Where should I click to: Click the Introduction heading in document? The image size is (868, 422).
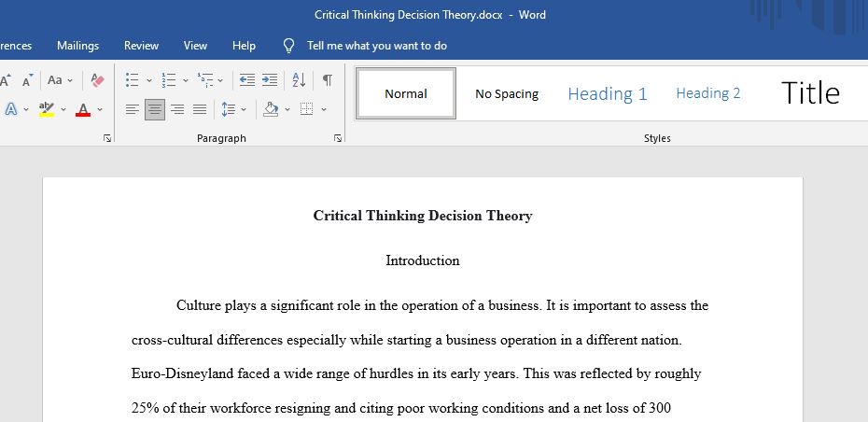pos(423,260)
